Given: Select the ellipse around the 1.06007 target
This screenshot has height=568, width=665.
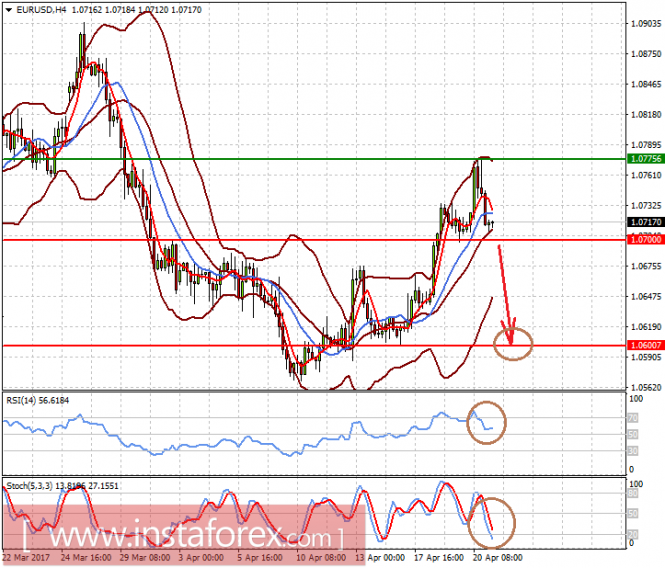Looking at the screenshot, I should 513,344.
